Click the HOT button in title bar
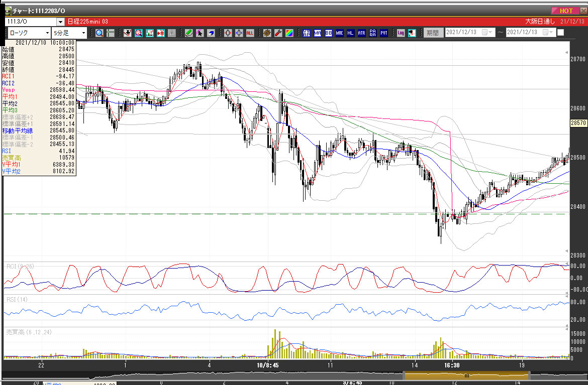Screen dimensions: 588x385 (x=564, y=11)
